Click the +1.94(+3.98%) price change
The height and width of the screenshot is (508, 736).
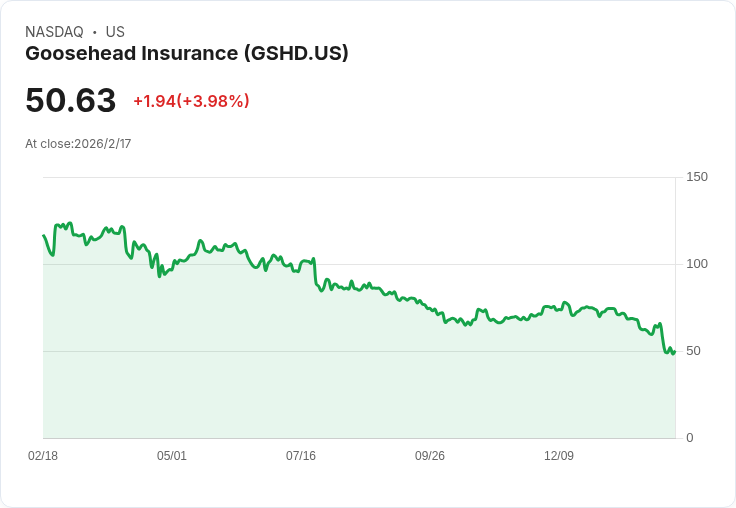(191, 101)
